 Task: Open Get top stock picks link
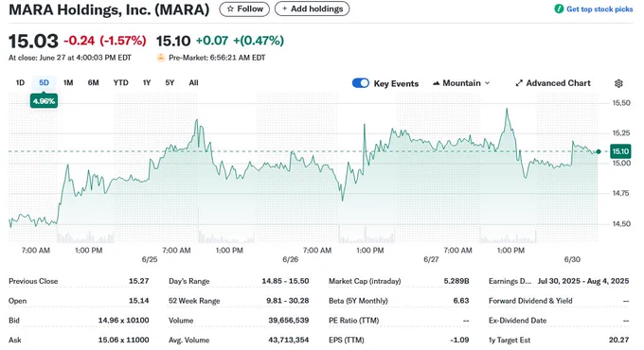pos(599,9)
